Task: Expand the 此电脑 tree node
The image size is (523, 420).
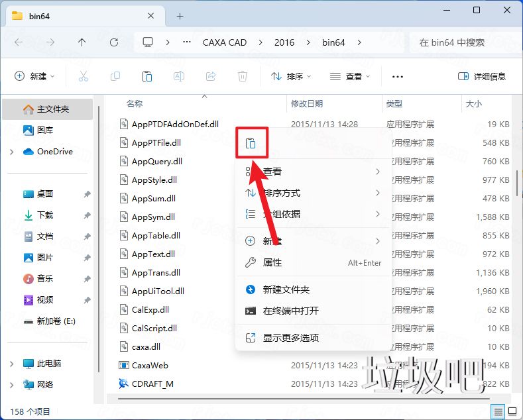Action: pyautogui.click(x=12, y=364)
